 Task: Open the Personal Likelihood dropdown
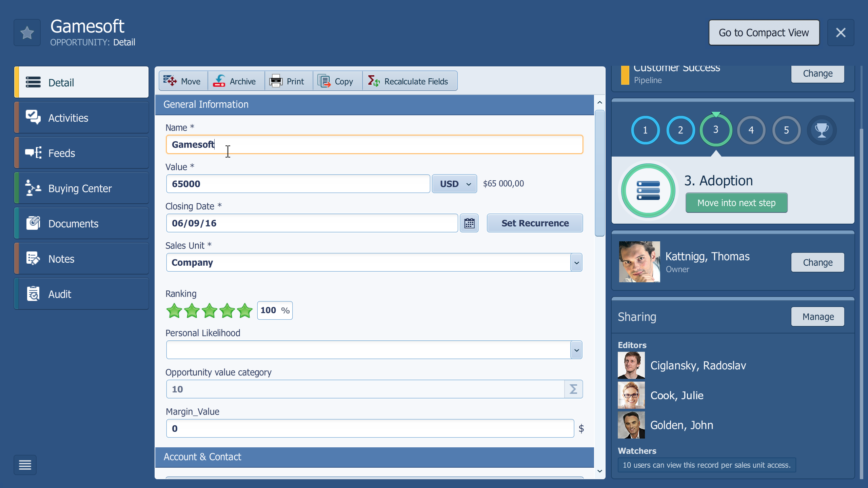click(x=576, y=349)
